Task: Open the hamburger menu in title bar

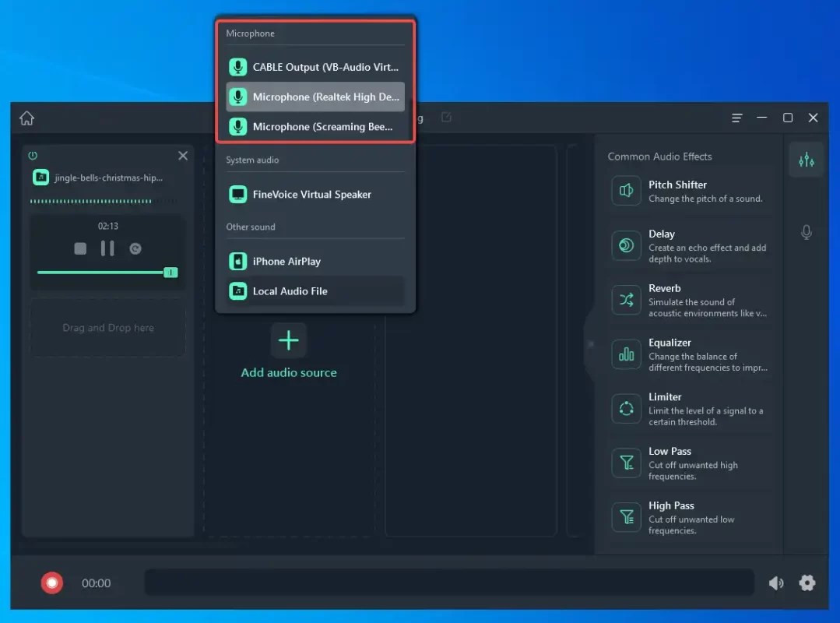Action: pyautogui.click(x=737, y=118)
